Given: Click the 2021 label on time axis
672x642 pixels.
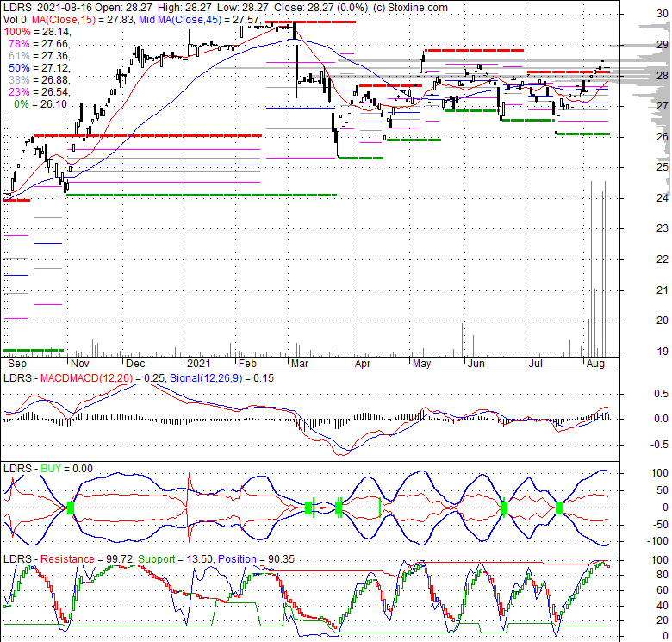Looking at the screenshot, I should (199, 364).
